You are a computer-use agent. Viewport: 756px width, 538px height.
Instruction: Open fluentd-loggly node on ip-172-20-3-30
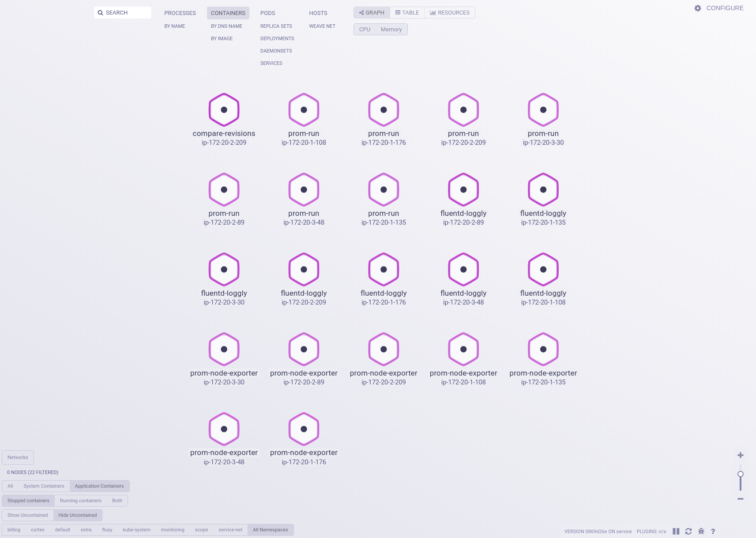(x=224, y=270)
